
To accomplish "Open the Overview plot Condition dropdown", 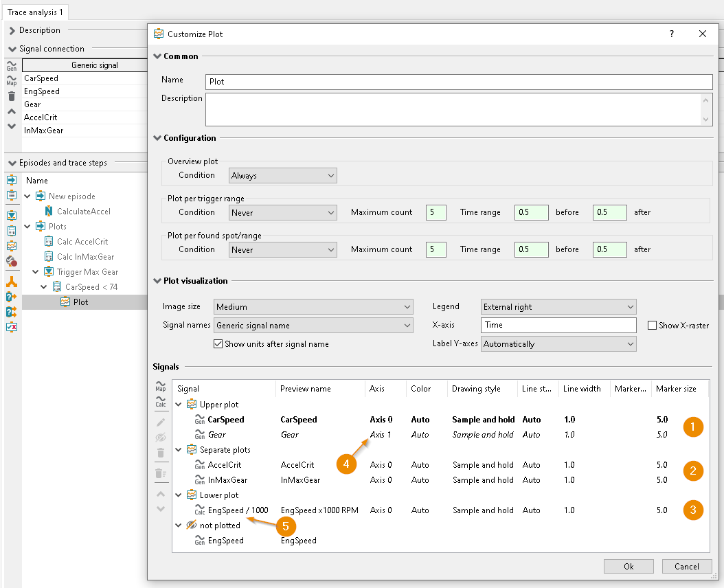I will [x=282, y=176].
